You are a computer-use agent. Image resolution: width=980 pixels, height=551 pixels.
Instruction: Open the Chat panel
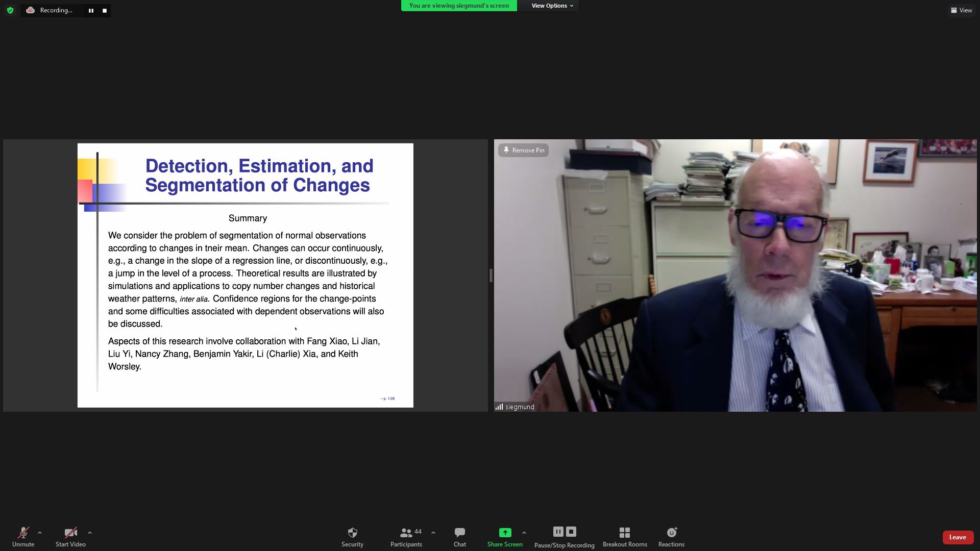coord(460,537)
